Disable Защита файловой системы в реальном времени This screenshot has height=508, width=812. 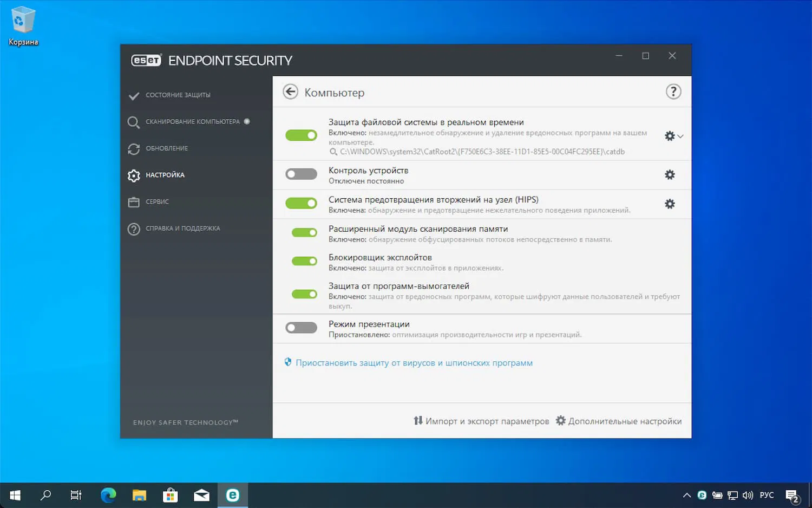pyautogui.click(x=301, y=135)
